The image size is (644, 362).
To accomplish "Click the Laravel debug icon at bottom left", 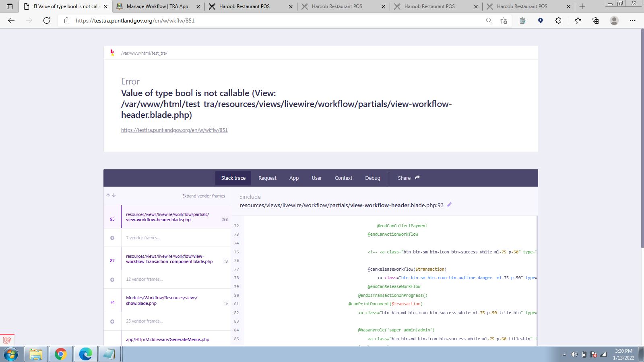I will point(7,340).
